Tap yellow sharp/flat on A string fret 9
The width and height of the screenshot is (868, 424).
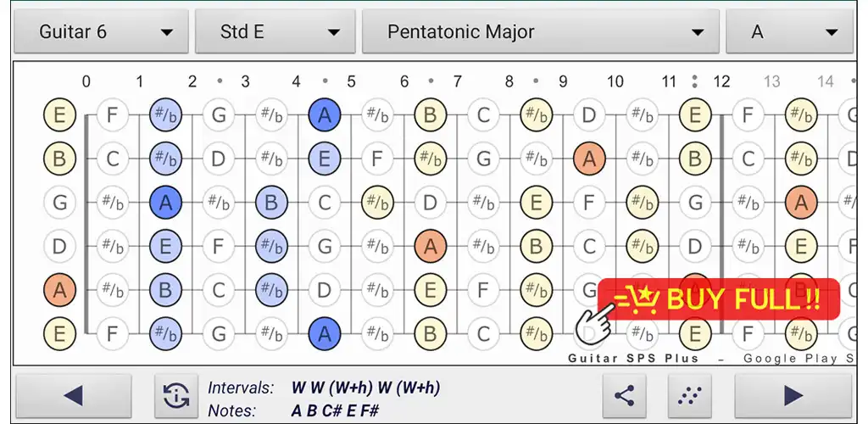coord(536,290)
